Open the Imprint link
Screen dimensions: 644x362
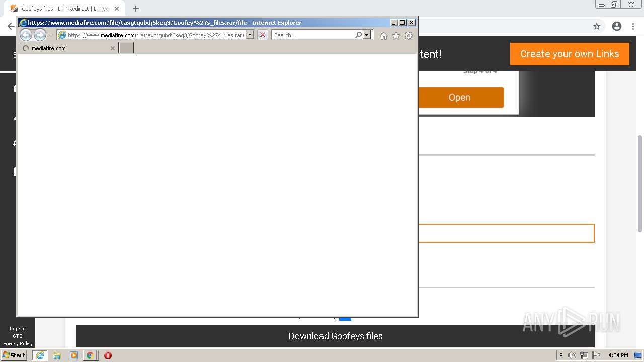click(x=18, y=329)
